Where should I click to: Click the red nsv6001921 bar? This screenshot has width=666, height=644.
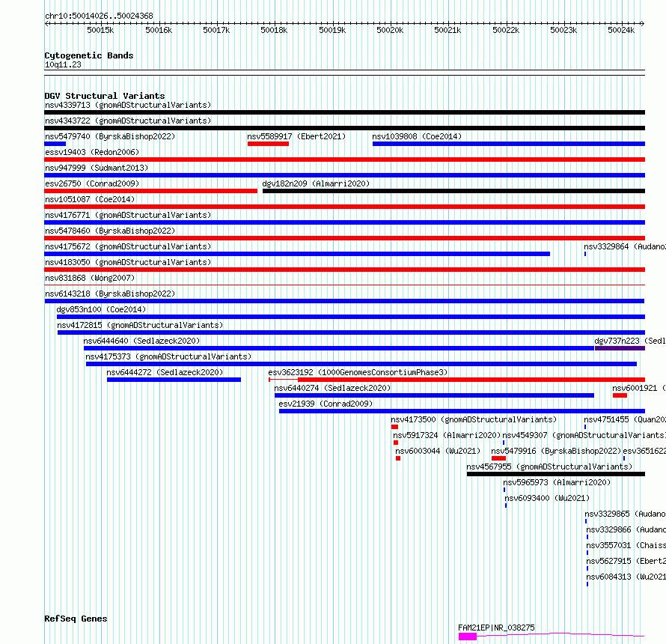click(x=620, y=395)
